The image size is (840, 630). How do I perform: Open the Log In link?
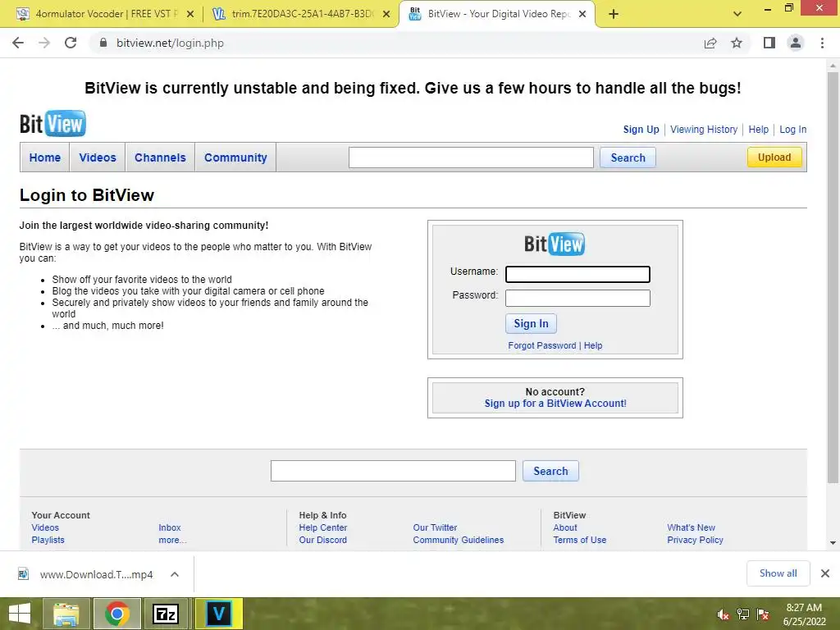tap(793, 129)
